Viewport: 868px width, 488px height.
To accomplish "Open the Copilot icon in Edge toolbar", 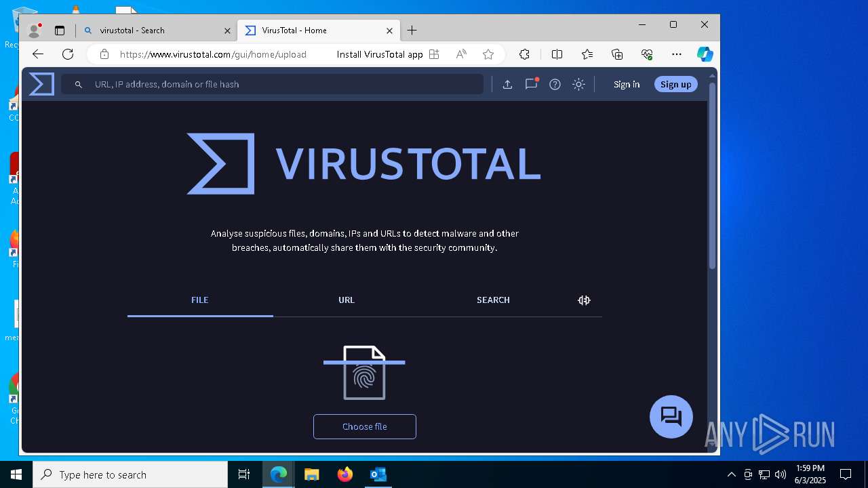I will pos(705,54).
